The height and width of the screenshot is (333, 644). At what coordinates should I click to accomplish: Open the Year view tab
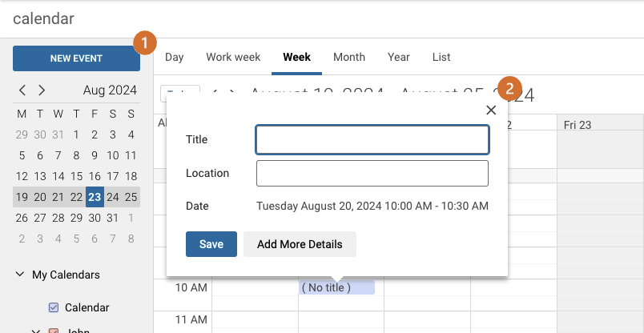398,57
